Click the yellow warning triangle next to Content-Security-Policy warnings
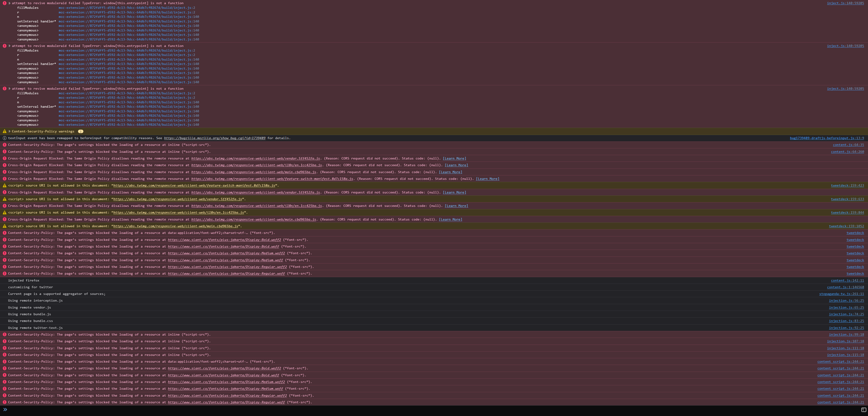Viewport: 868px width, 416px height. coord(4,131)
